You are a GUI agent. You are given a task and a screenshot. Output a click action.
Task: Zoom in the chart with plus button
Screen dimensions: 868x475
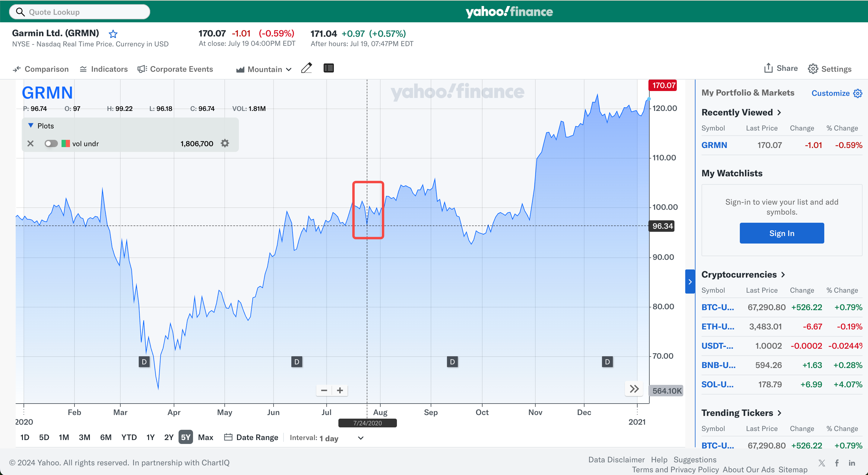(340, 391)
